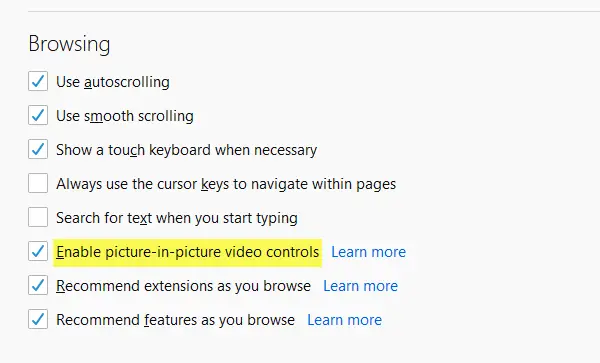600x363 pixels.
Task: Toggle the touch keyboard checkbox box
Action: pos(38,149)
